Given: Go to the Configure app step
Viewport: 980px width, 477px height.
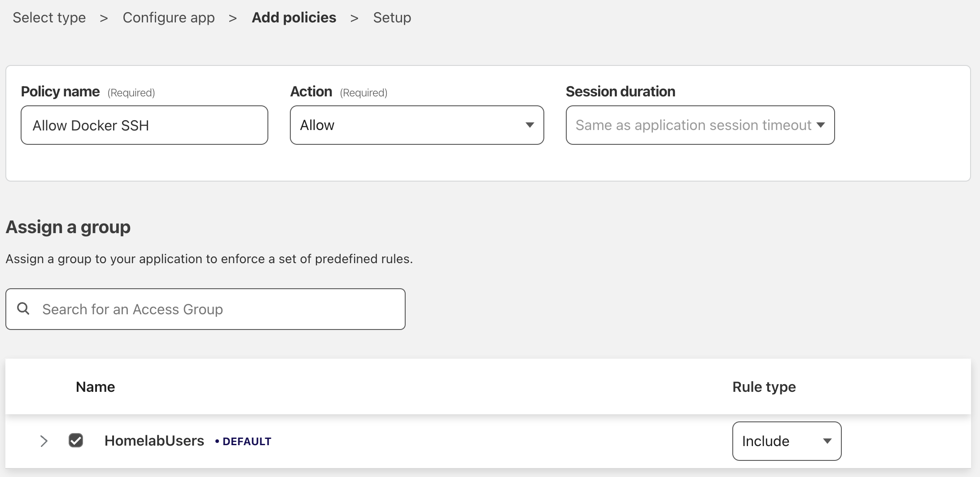Looking at the screenshot, I should (x=169, y=17).
